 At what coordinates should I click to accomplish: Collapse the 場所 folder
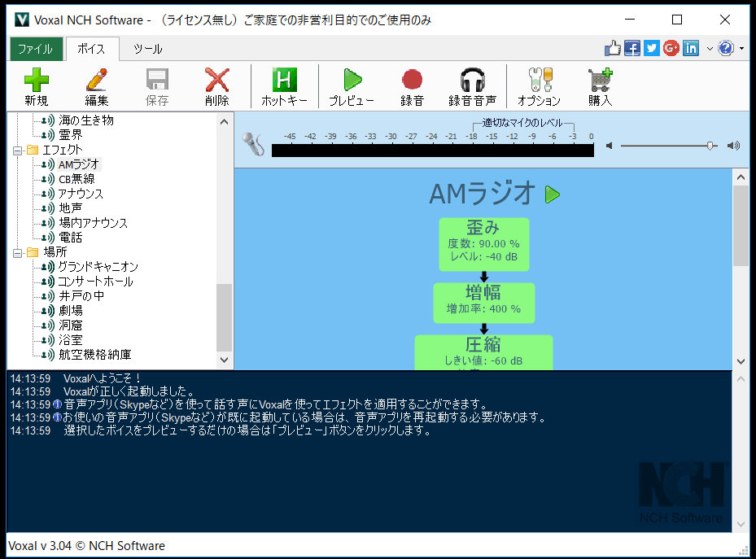17,253
